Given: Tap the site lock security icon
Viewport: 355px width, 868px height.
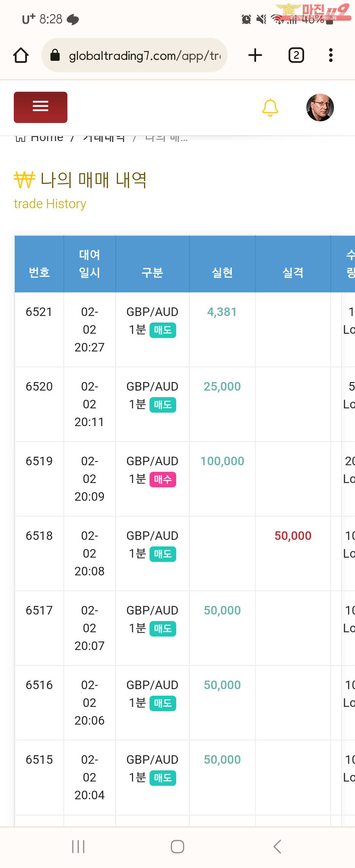Looking at the screenshot, I should click(55, 55).
